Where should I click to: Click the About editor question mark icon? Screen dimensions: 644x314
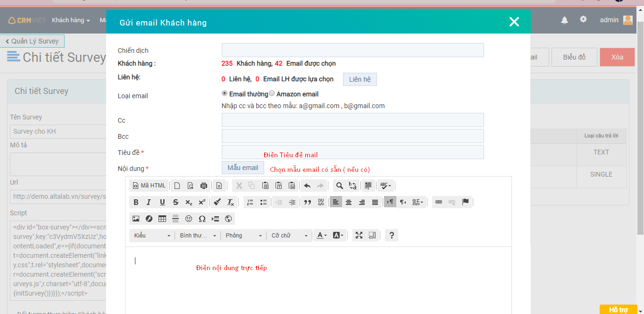point(391,236)
